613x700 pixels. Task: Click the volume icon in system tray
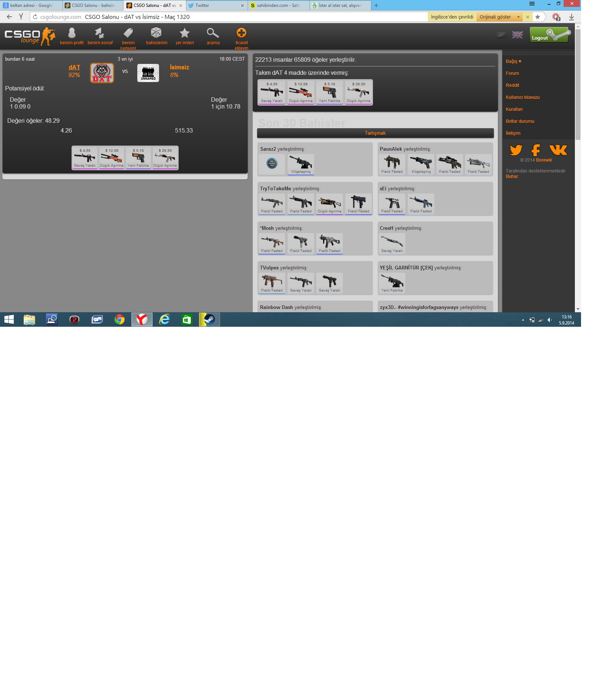[x=549, y=320]
